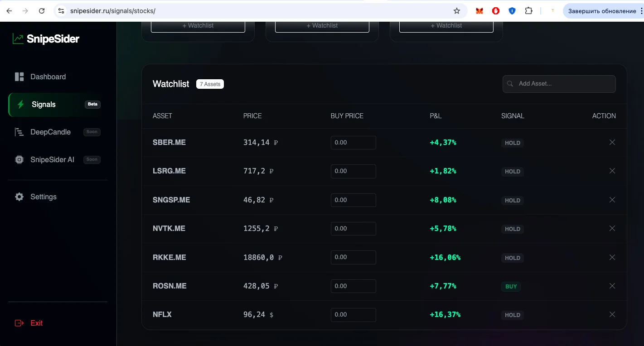This screenshot has height=346, width=644.
Task: Remove SBER.ME from the watchlist
Action: tap(612, 142)
